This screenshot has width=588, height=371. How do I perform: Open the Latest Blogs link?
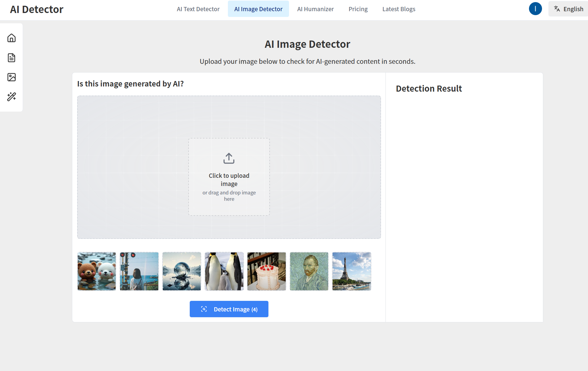(x=399, y=9)
